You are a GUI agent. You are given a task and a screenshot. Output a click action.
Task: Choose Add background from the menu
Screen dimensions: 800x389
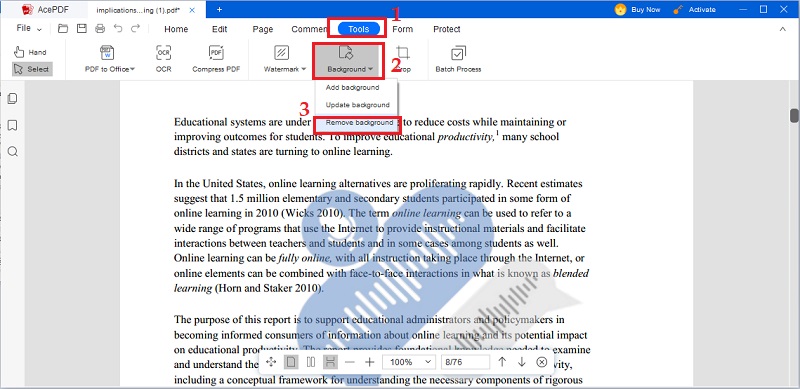click(353, 87)
